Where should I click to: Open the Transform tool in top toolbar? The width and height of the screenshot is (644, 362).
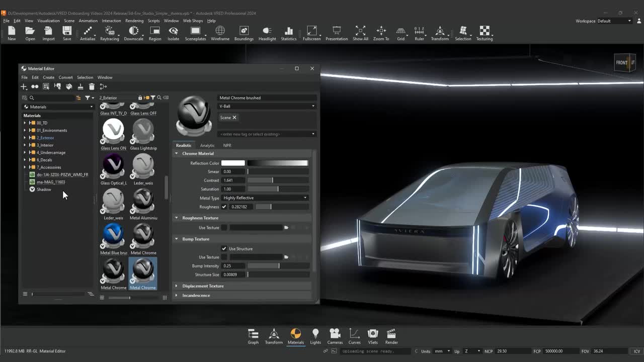pos(440,33)
